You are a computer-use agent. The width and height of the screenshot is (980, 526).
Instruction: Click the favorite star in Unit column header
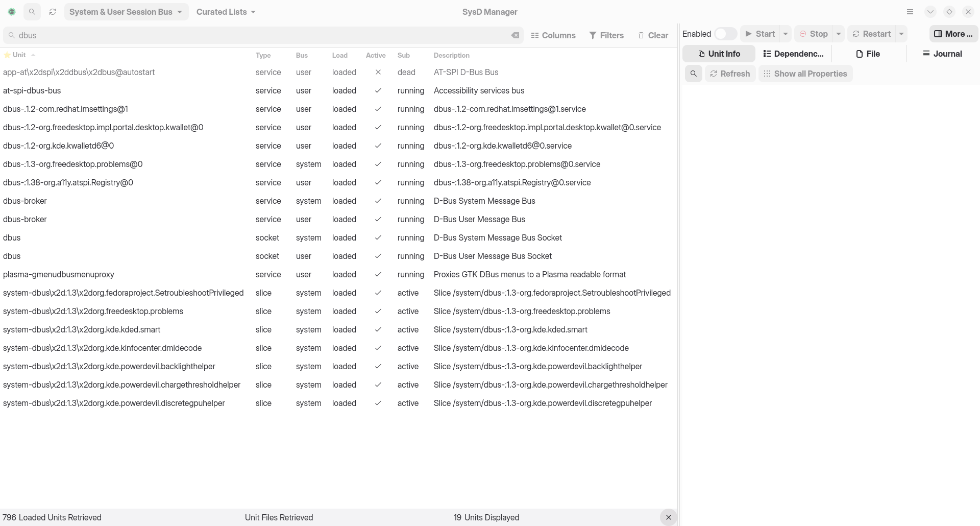tap(7, 55)
